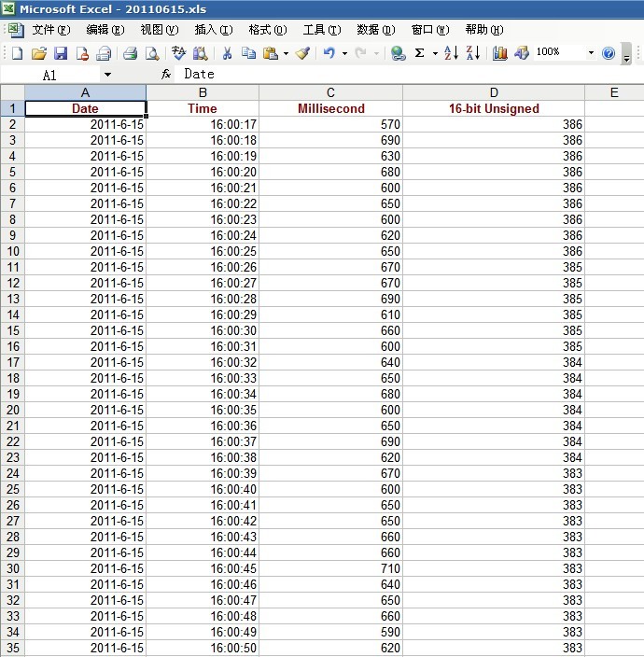This screenshot has width=644, height=657.
Task: Select the Millisecond header cell
Action: click(x=330, y=108)
